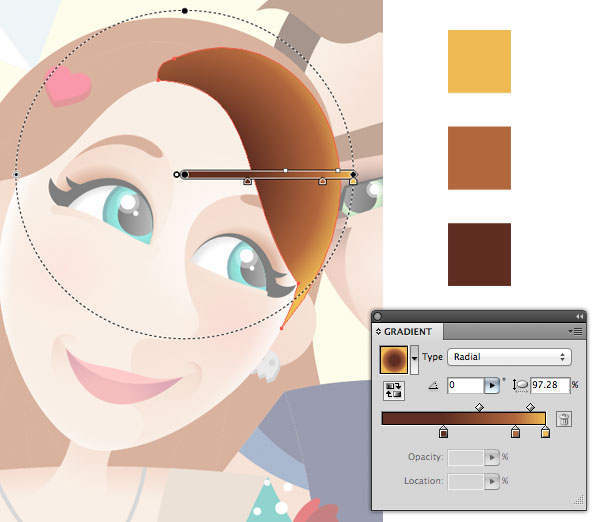600x522 pixels.
Task: Click the aspect ratio field showing 97.28
Action: pos(550,385)
